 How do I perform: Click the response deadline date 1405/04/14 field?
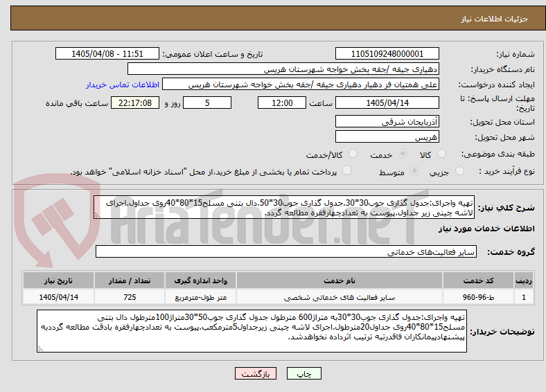387,103
